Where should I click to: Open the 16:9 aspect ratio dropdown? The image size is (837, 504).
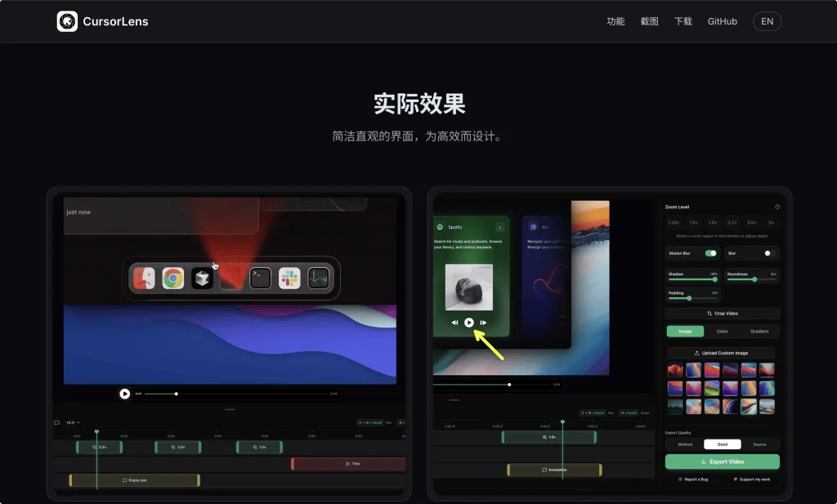(x=73, y=422)
